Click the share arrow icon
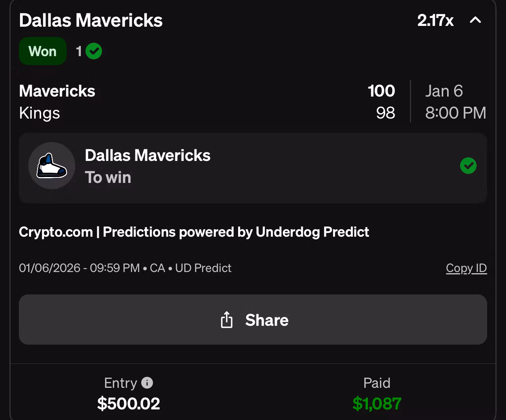 (x=227, y=320)
